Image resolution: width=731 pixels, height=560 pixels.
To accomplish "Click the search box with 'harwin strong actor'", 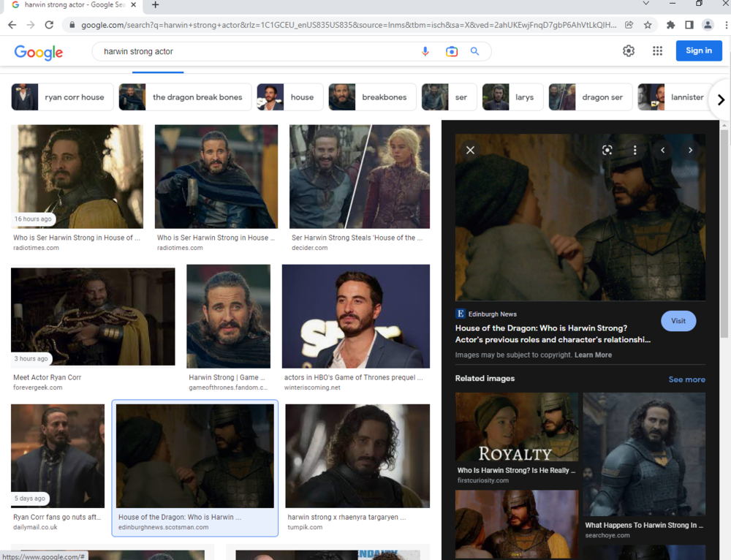I will (x=256, y=51).
